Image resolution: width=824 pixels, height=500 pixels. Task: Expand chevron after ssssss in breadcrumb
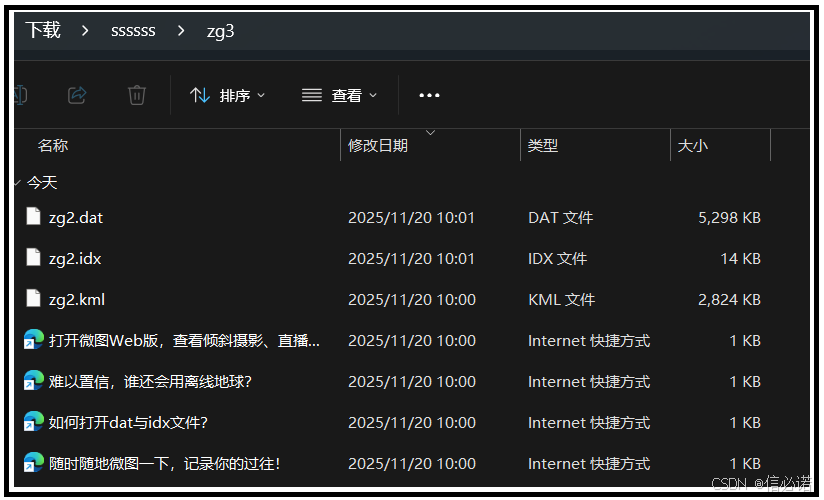click(x=181, y=30)
